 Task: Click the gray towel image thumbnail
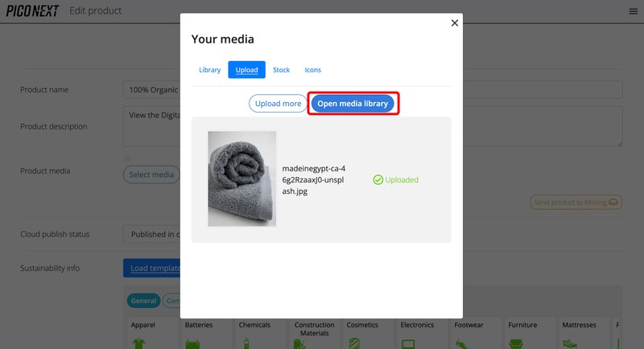[x=242, y=179]
